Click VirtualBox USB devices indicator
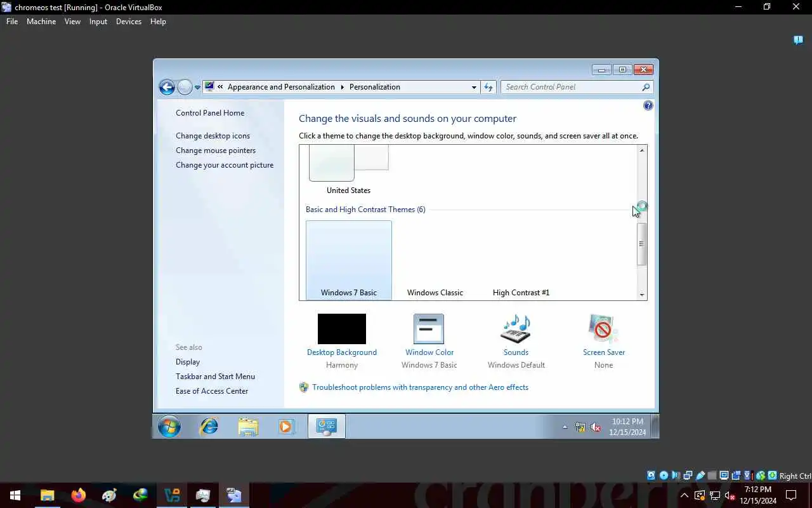This screenshot has width=812, height=508. 700,476
